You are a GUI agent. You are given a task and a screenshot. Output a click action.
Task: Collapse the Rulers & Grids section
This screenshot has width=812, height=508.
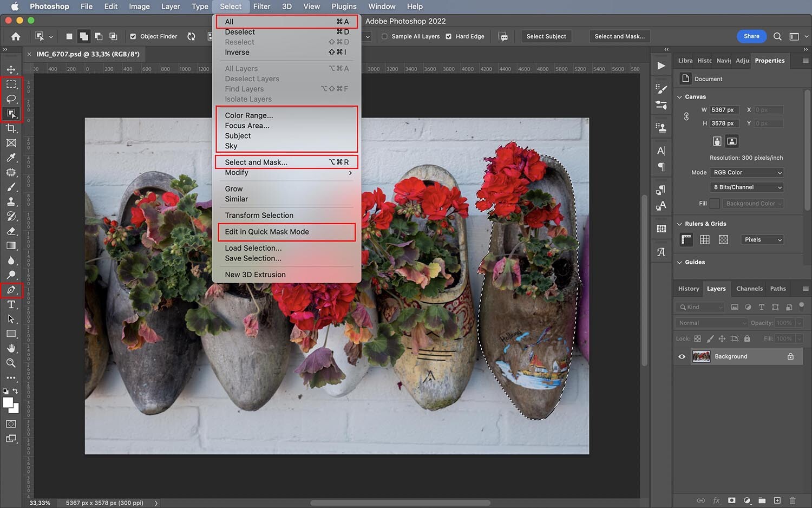[680, 224]
